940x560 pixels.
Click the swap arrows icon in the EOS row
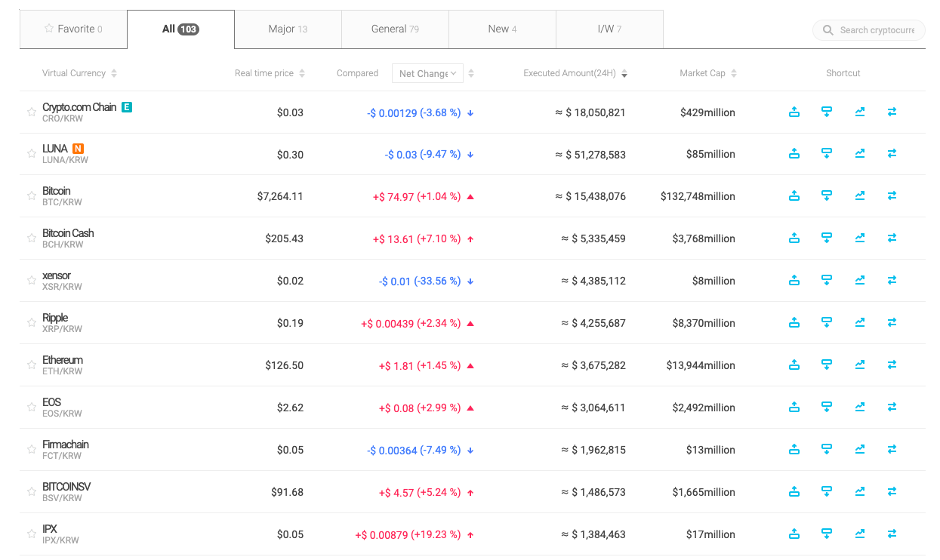[x=892, y=407]
